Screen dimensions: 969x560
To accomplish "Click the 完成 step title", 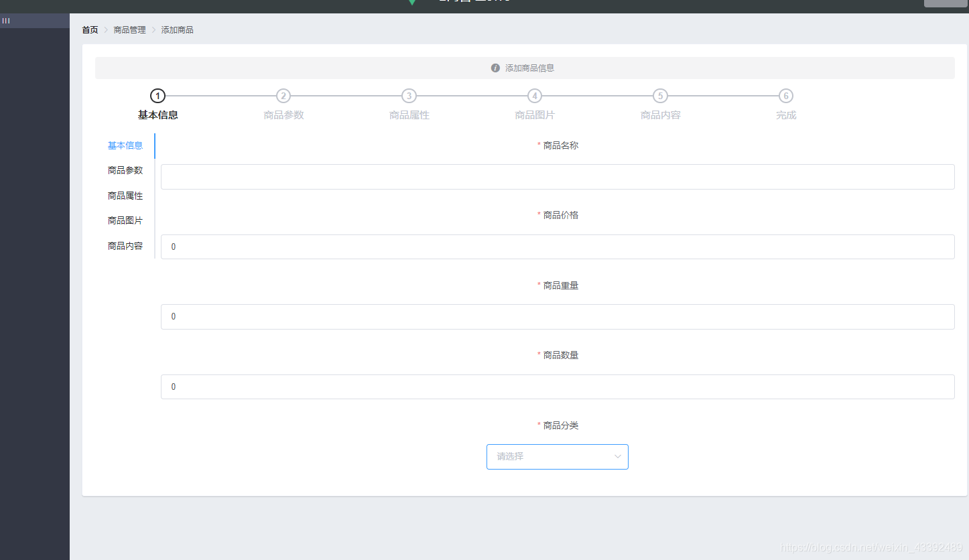I will [786, 115].
